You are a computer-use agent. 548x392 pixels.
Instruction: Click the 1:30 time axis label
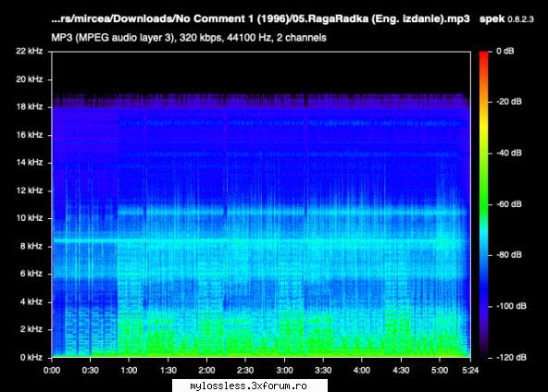(x=168, y=371)
